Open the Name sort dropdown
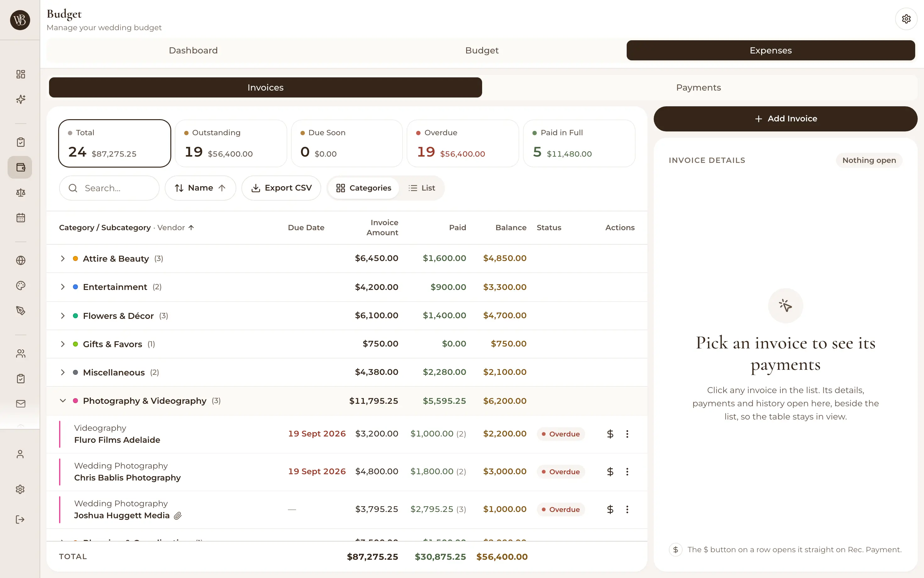 pos(200,188)
